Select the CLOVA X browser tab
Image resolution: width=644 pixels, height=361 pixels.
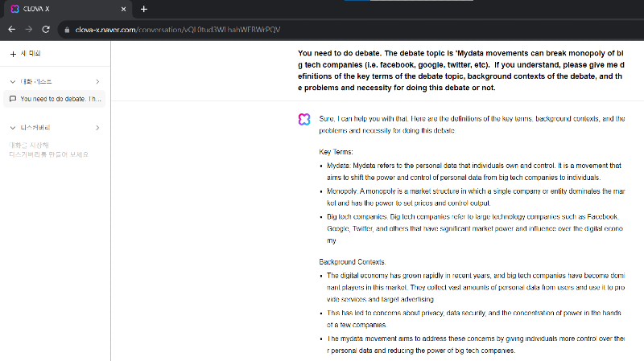tap(68, 9)
